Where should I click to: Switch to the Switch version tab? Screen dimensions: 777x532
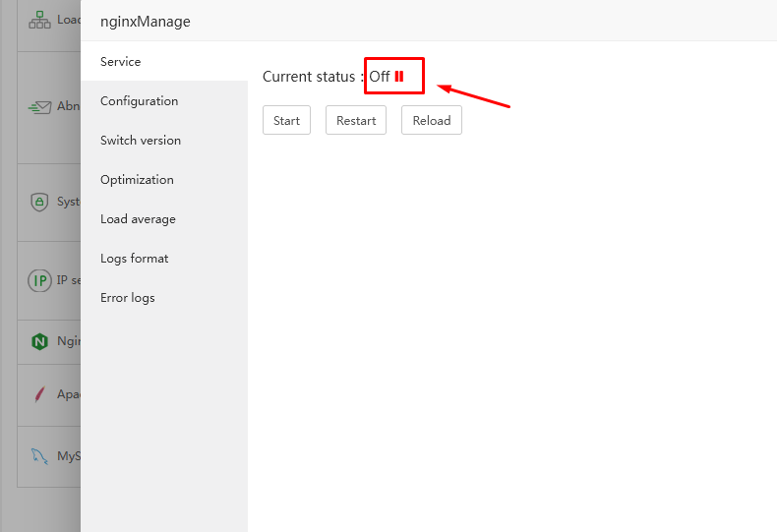141,141
